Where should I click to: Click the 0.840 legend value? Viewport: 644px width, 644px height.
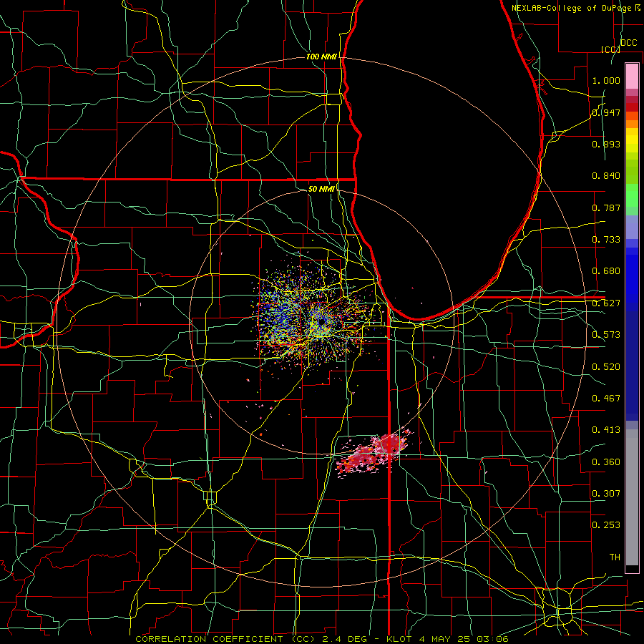click(x=606, y=176)
